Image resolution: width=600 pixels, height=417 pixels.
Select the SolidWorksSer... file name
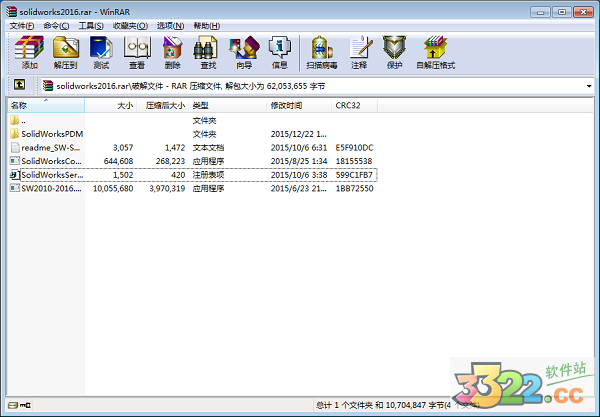(x=52, y=175)
